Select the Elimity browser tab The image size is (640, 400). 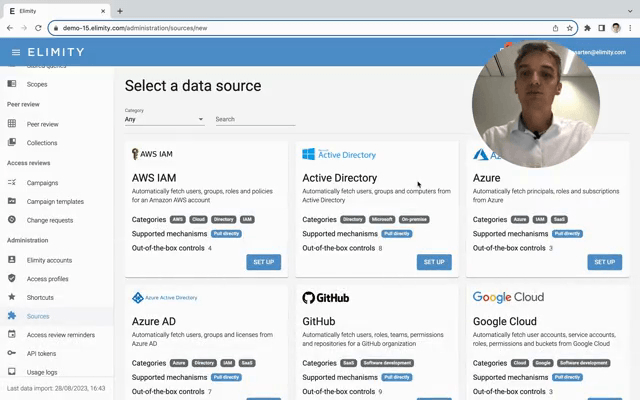pyautogui.click(x=57, y=11)
